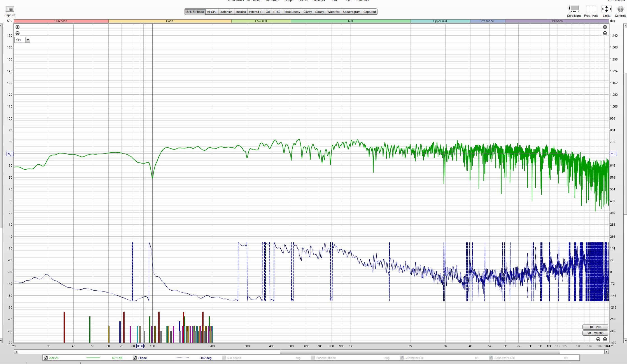The image size is (627, 364).
Task: Zoom out frequency axis bottom right
Action: pos(598,339)
